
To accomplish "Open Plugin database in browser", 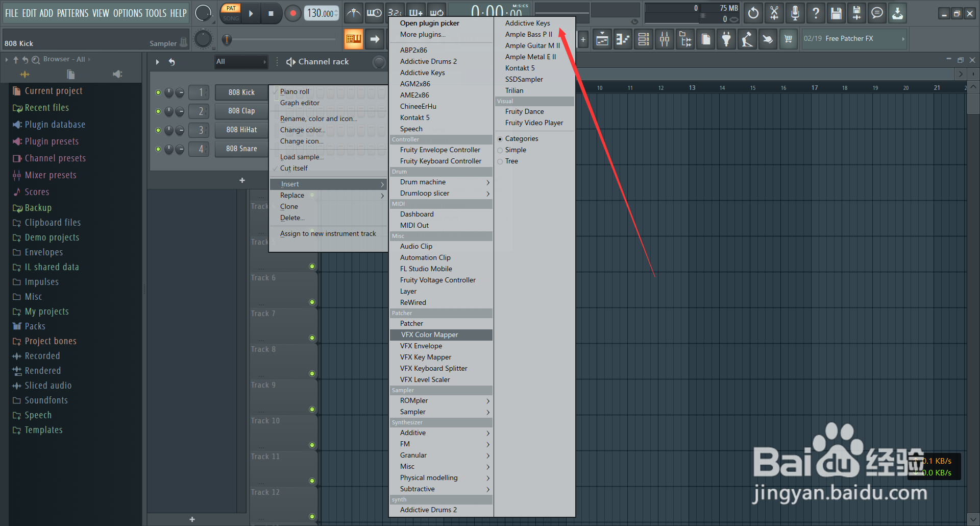I will pos(55,125).
